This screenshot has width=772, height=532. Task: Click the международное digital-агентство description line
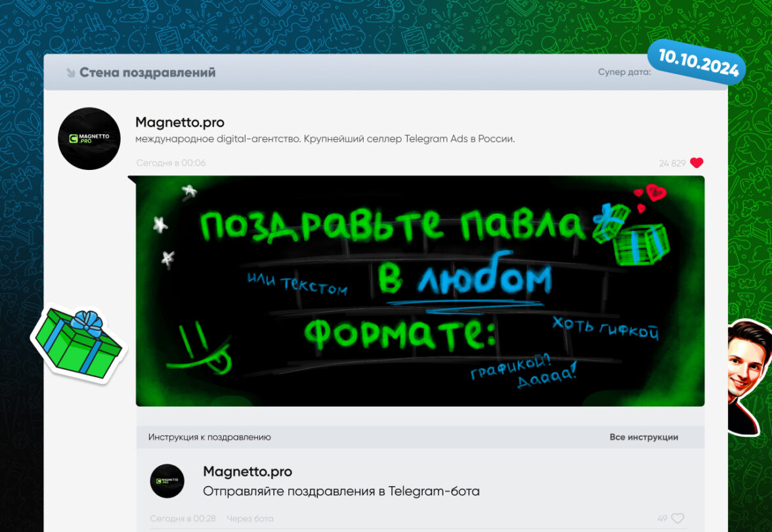tap(325, 139)
